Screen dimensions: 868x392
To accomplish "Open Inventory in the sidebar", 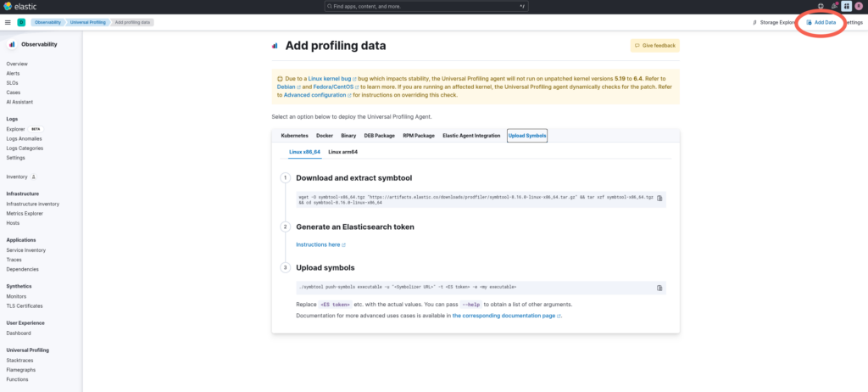I will (17, 176).
